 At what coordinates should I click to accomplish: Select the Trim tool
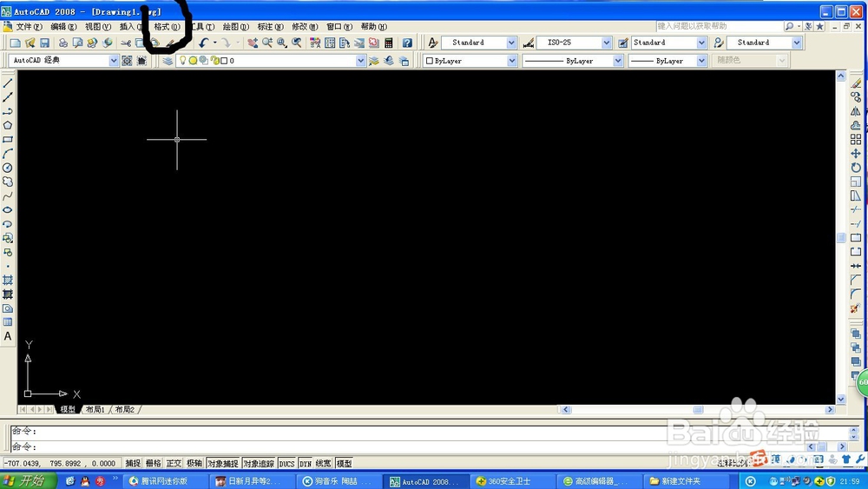click(x=856, y=210)
